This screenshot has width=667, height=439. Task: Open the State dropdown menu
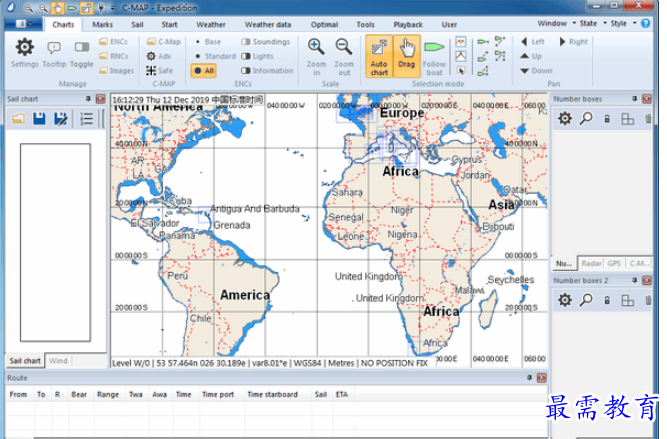pos(593,23)
